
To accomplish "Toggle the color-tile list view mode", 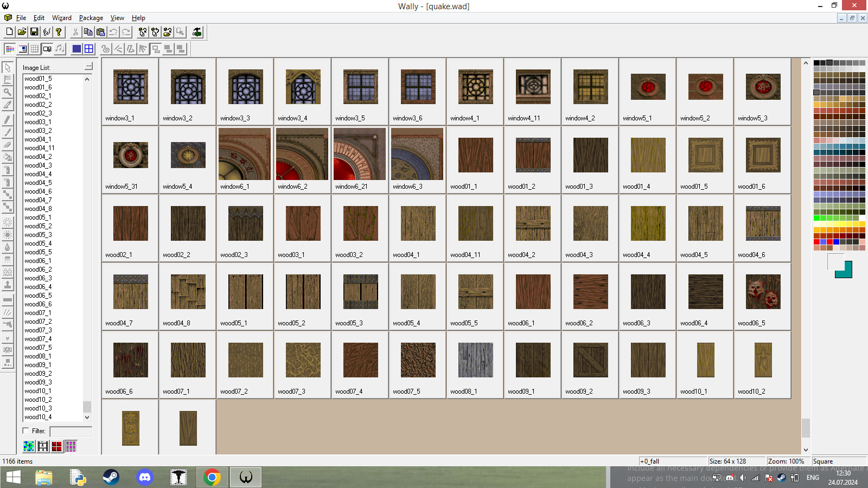I will point(28,446).
